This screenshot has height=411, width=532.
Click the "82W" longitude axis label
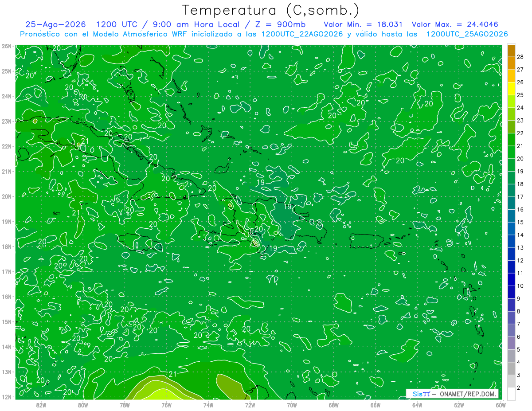41,405
